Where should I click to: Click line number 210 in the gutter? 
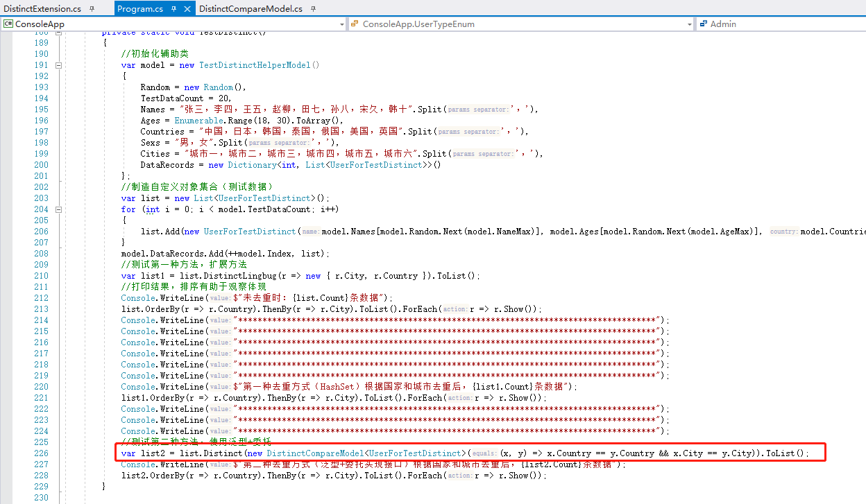41,276
